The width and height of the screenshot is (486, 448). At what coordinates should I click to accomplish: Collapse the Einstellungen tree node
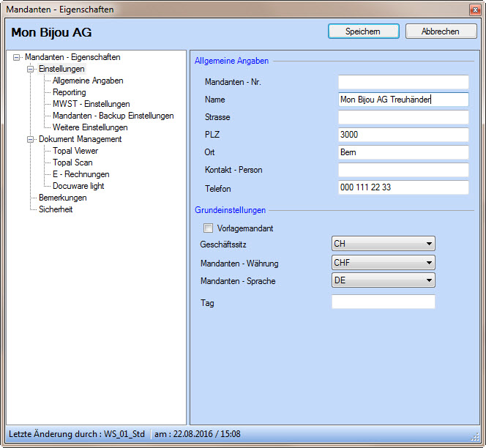click(x=31, y=69)
